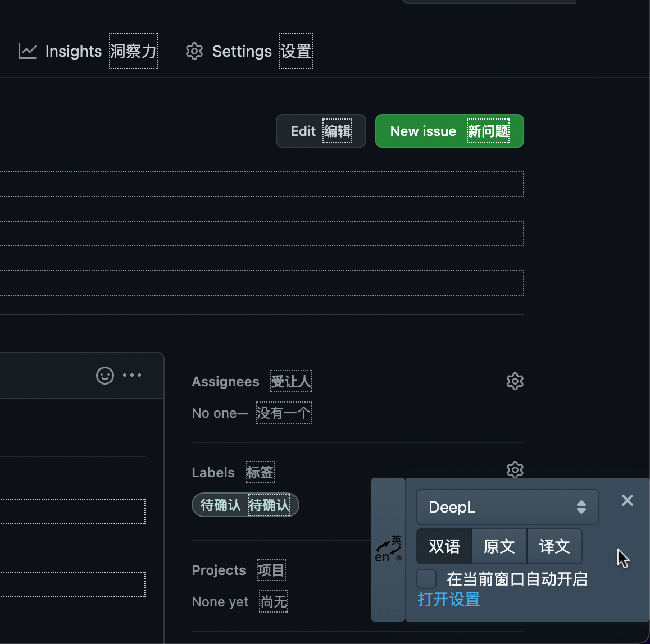
Task: Open the New issue button
Action: [x=449, y=131]
